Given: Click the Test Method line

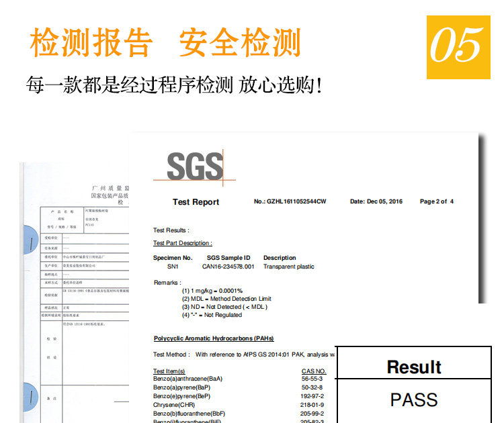Looking at the screenshot, I should click(244, 355).
